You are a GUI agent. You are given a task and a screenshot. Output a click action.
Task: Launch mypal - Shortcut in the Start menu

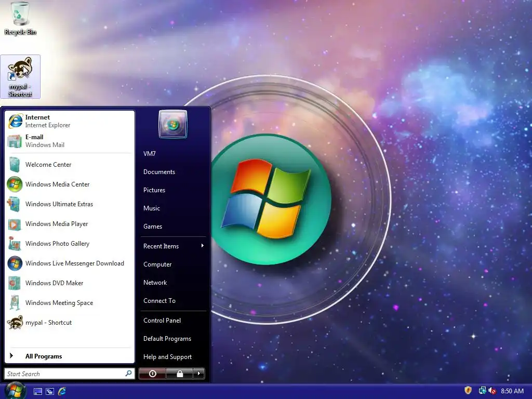[70, 323]
